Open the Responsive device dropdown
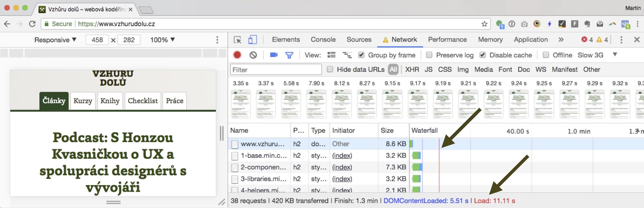 point(55,40)
